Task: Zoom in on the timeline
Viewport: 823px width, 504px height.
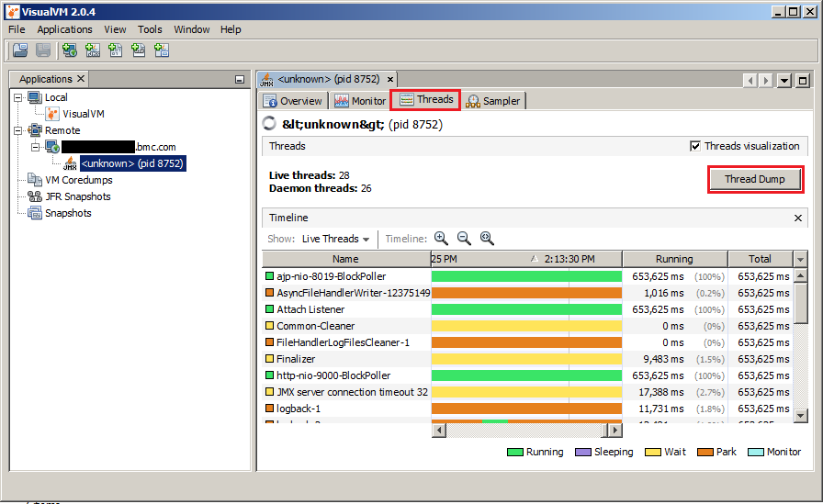Action: [x=441, y=238]
